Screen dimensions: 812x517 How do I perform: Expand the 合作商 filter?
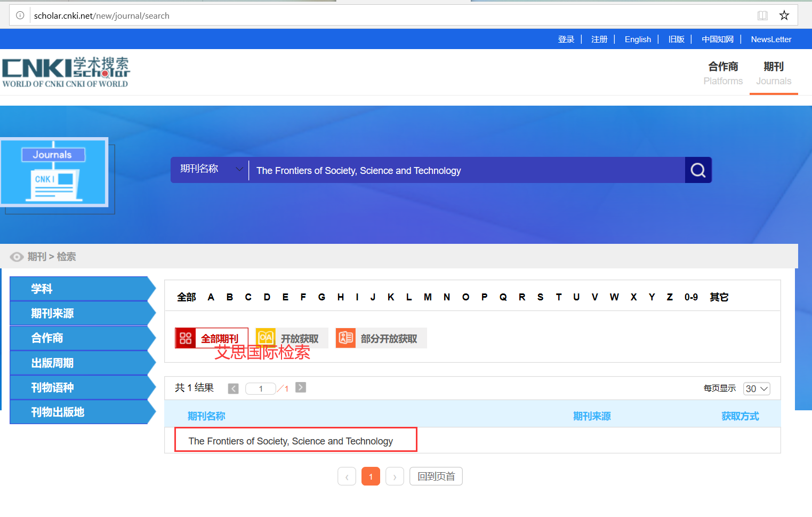pos(83,338)
